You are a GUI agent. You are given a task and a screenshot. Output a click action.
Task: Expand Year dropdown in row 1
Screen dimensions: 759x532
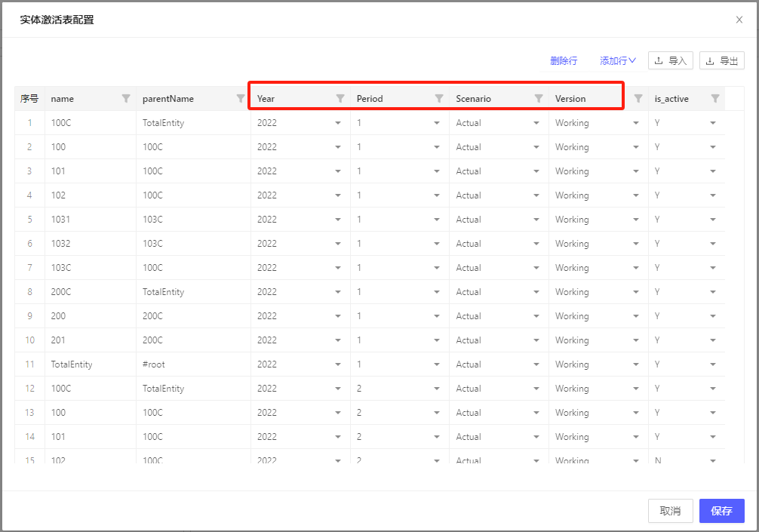click(x=338, y=123)
